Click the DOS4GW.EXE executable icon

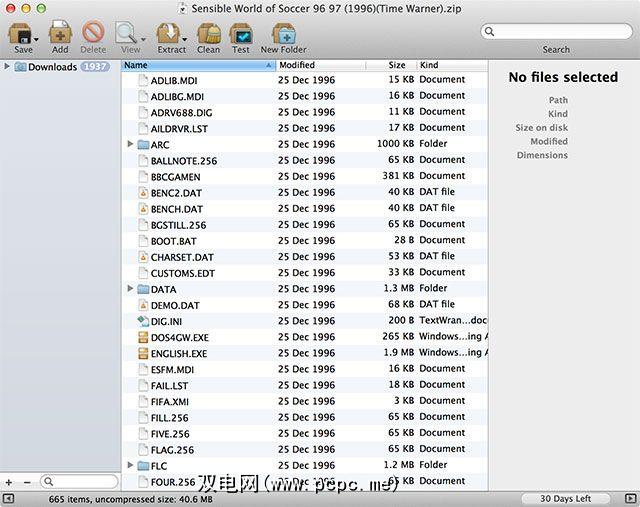(x=143, y=337)
